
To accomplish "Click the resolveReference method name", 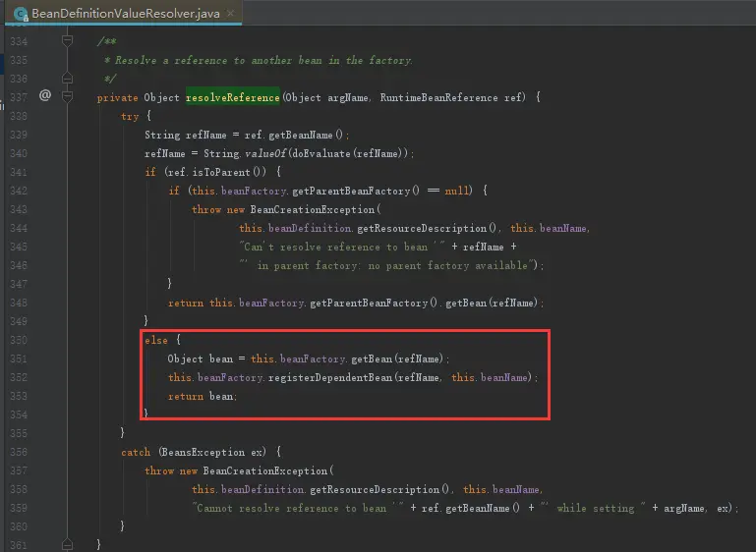I will point(232,97).
